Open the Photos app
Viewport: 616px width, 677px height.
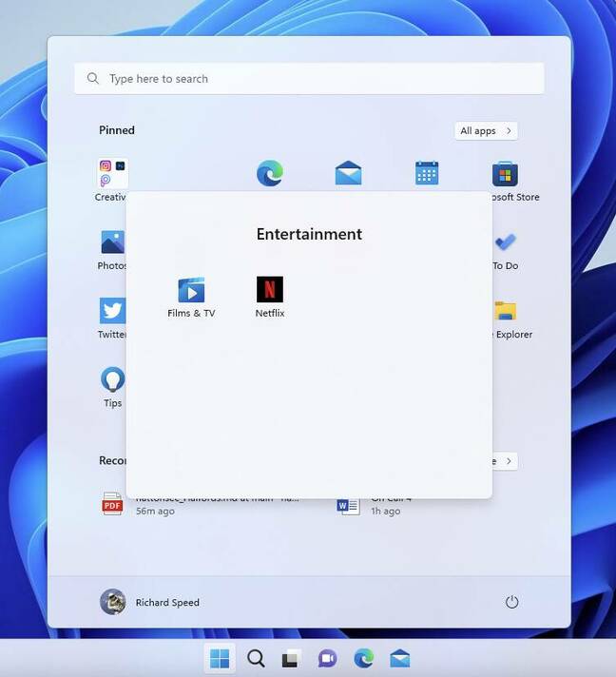[x=112, y=249]
